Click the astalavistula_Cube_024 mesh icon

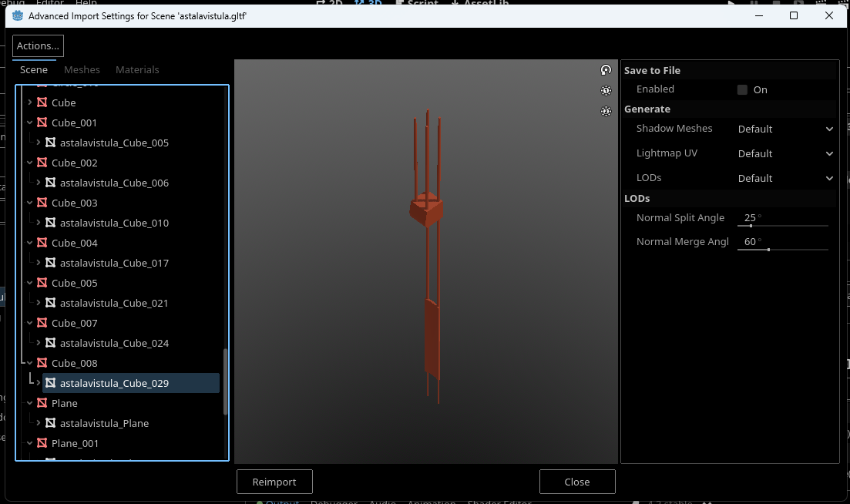pyautogui.click(x=50, y=343)
